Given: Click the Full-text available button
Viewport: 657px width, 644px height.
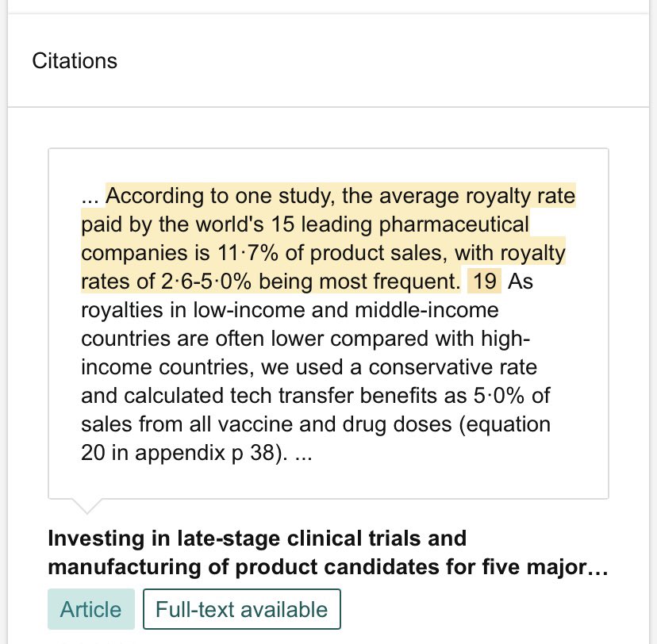Looking at the screenshot, I should (x=241, y=609).
